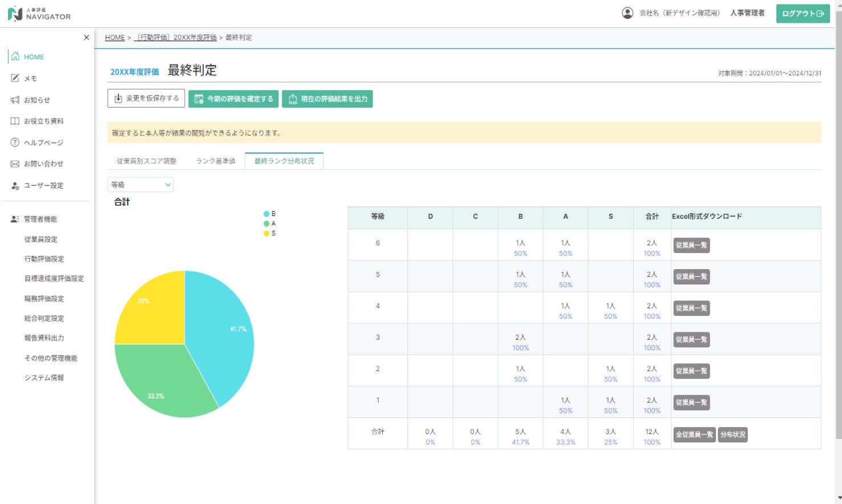842x504 pixels.
Task: Click the HOME house icon in sidebar
Action: pos(15,56)
